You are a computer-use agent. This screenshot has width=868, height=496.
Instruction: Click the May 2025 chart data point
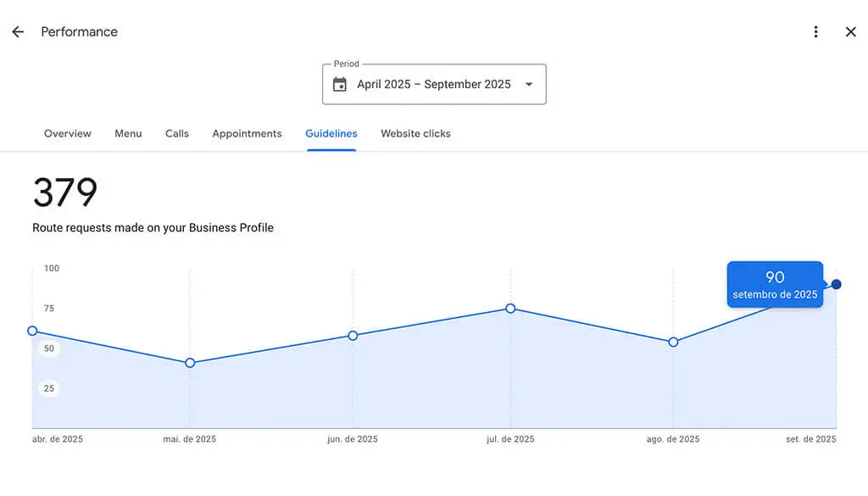[190, 363]
